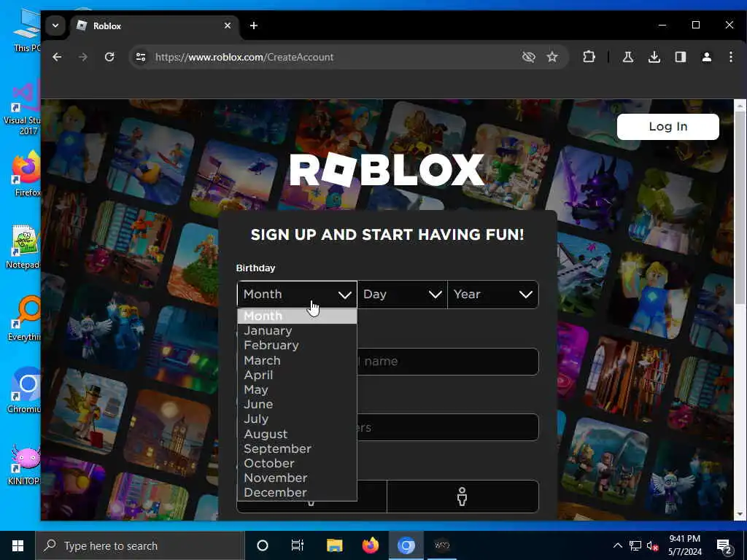The image size is (747, 560).
Task: Reload the Roblox page
Action: tap(109, 57)
